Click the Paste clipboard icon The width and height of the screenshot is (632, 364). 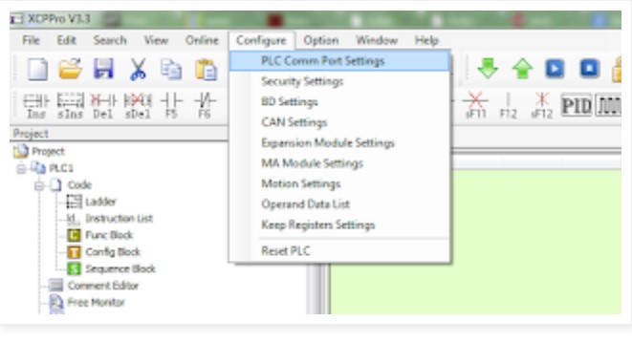point(206,69)
